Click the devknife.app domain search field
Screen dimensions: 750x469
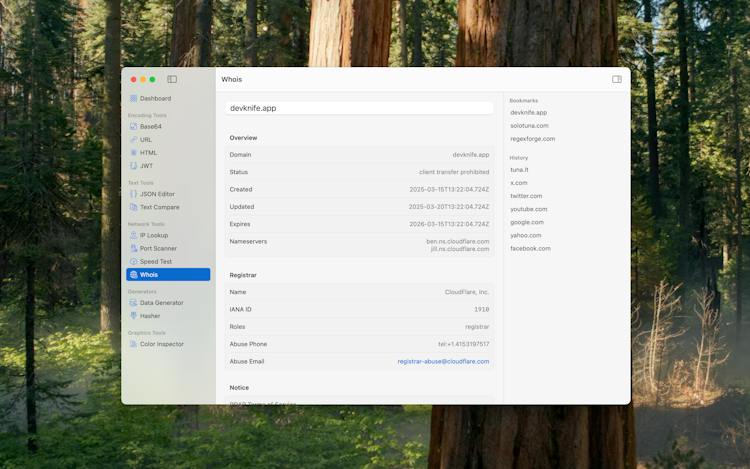[x=359, y=108]
